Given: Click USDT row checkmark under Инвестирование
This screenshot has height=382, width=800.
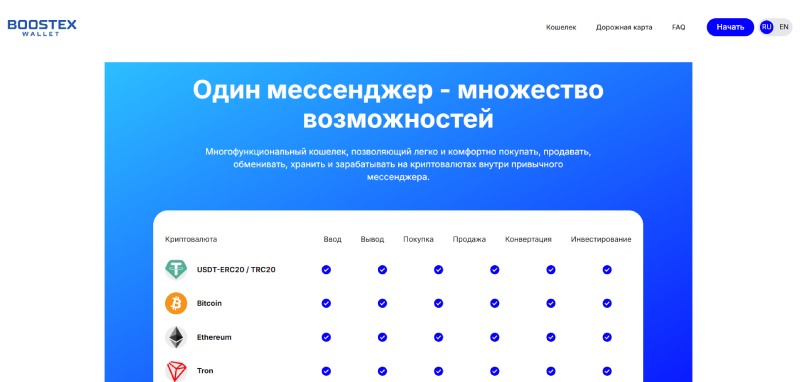Looking at the screenshot, I should tap(607, 270).
